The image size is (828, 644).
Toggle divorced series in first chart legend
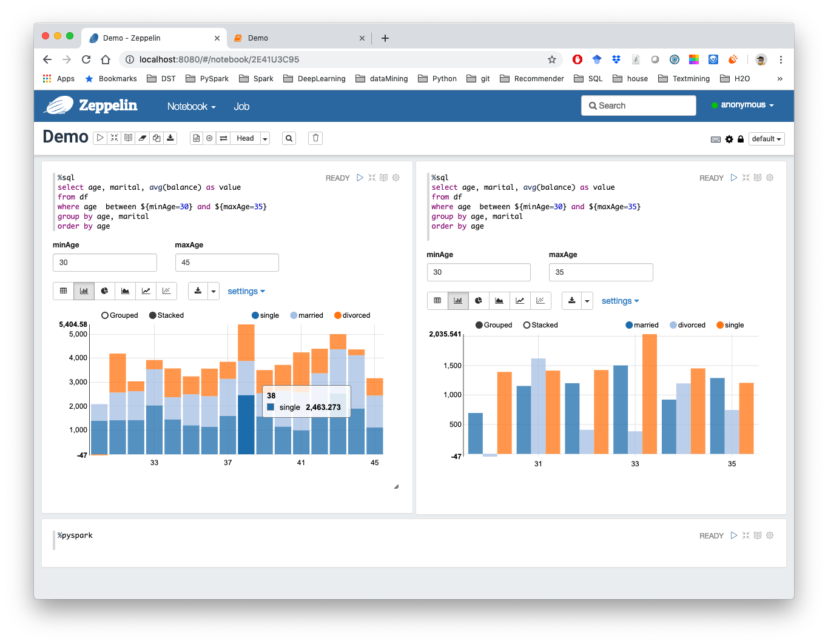point(352,315)
